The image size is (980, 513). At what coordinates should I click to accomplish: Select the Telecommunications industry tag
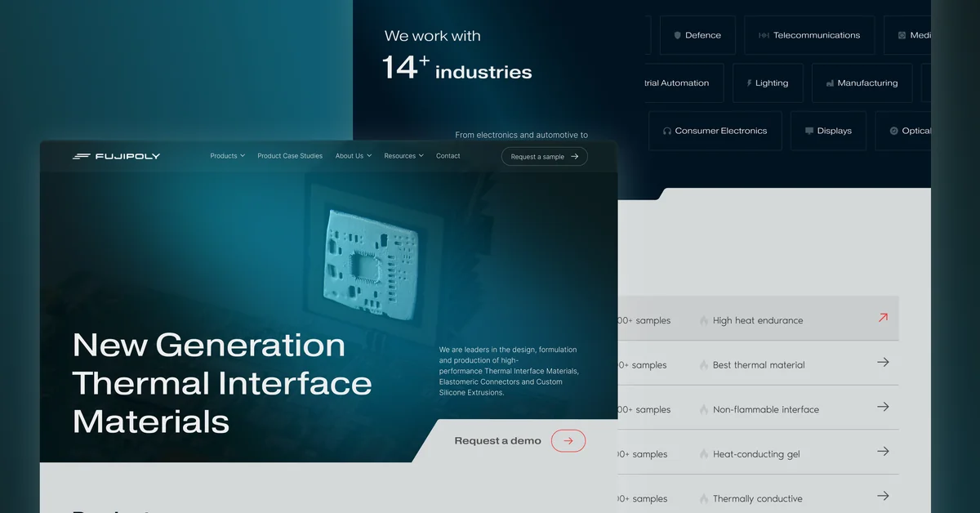(x=809, y=35)
